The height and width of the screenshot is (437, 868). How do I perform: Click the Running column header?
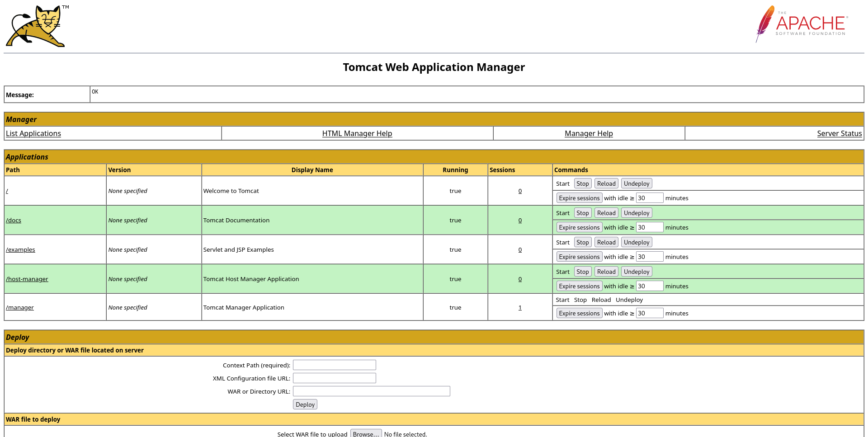tap(455, 170)
